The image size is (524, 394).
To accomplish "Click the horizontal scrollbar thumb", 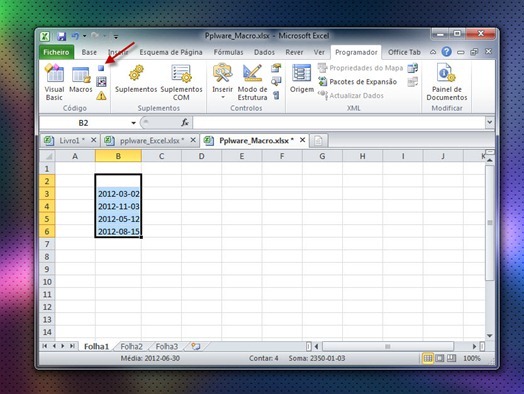I will pyautogui.click(x=388, y=346).
